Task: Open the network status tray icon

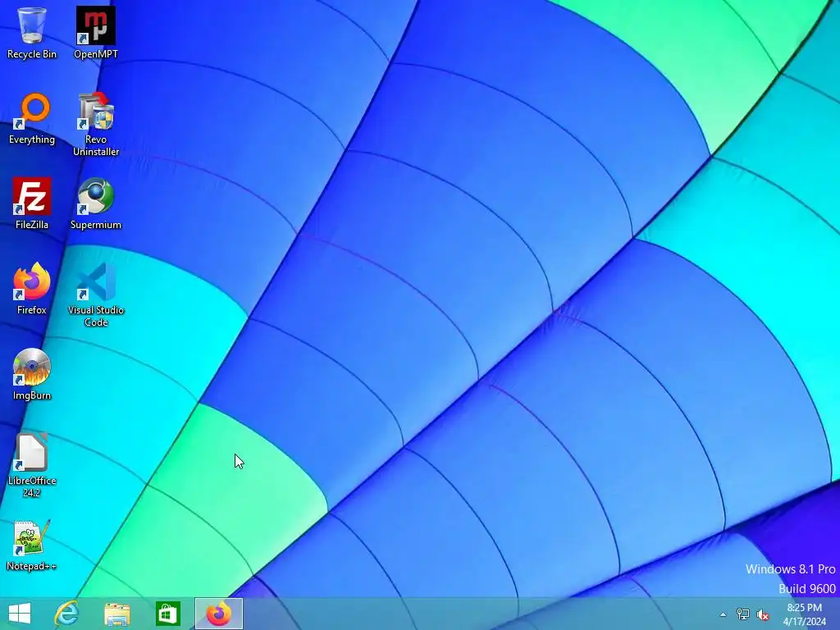Action: [x=743, y=614]
